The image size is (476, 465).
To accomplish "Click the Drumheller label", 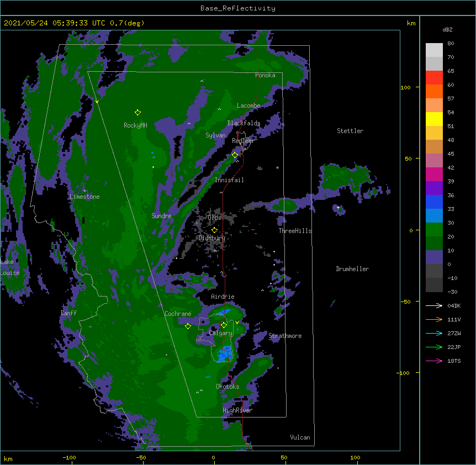I will [x=352, y=269].
